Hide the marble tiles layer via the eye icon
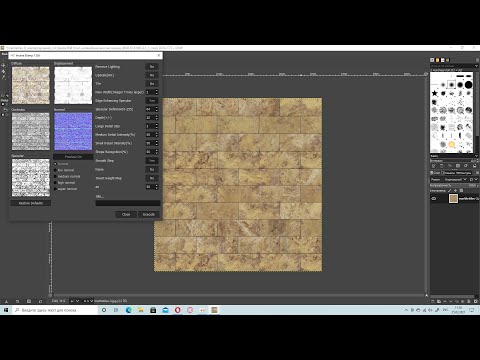The height and width of the screenshot is (360, 480). point(434,198)
